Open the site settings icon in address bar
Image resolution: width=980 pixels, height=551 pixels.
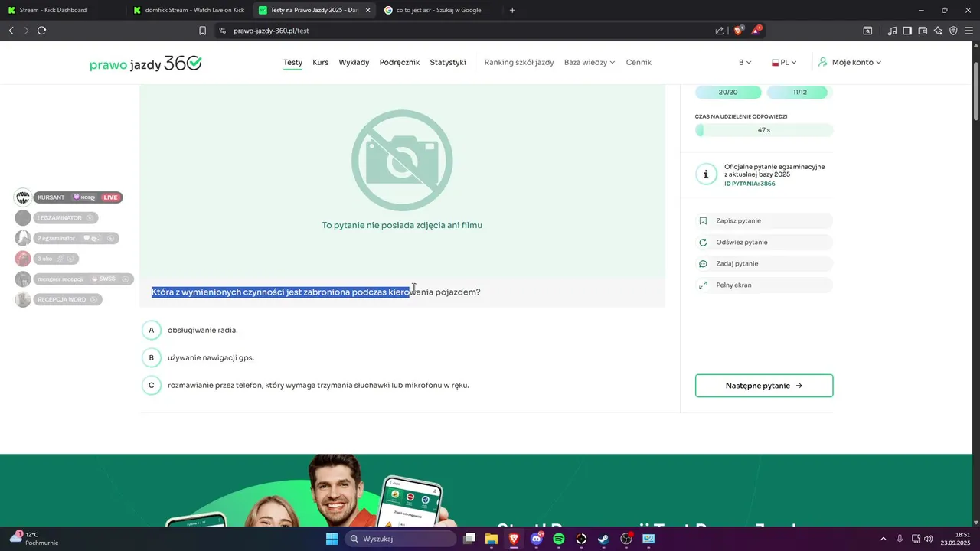(x=222, y=31)
